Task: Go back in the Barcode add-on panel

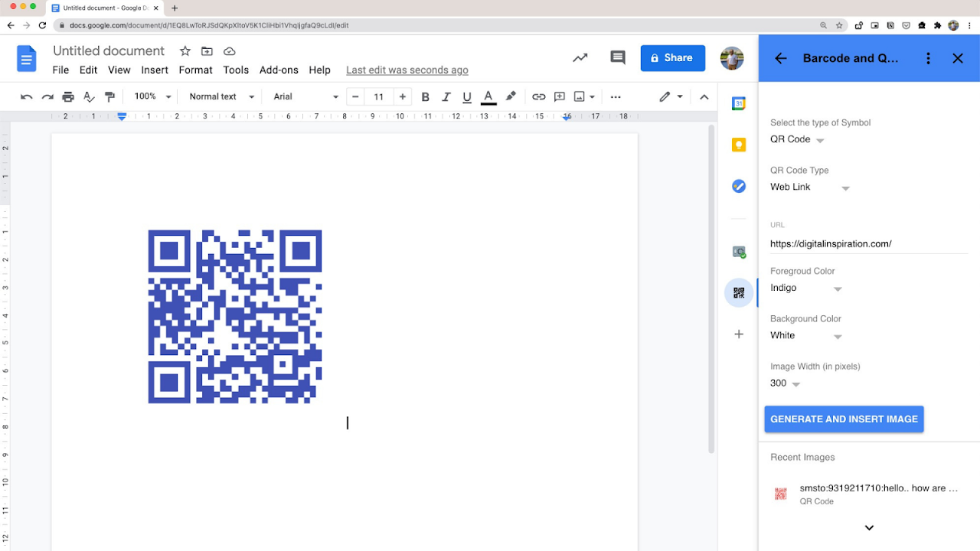Action: [781, 58]
